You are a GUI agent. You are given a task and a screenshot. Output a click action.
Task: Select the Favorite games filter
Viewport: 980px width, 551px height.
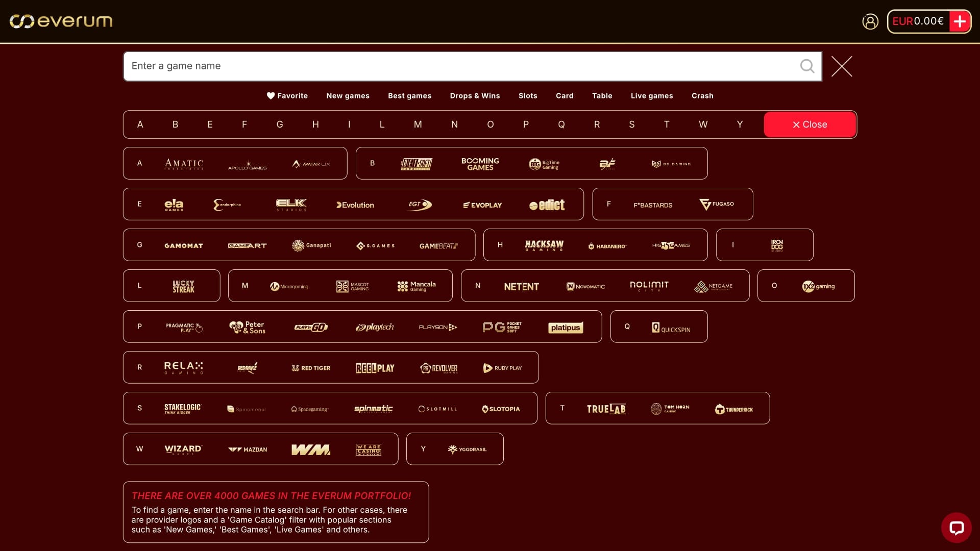287,96
